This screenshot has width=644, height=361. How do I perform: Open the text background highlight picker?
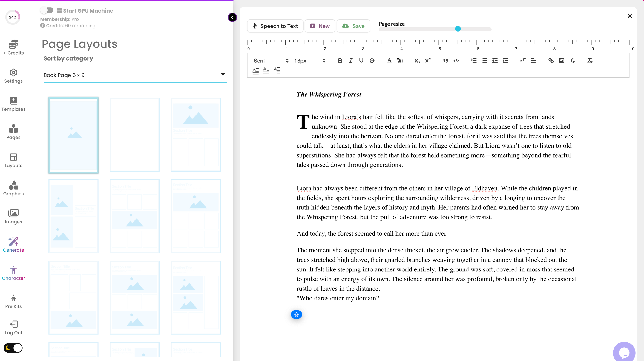(400, 61)
